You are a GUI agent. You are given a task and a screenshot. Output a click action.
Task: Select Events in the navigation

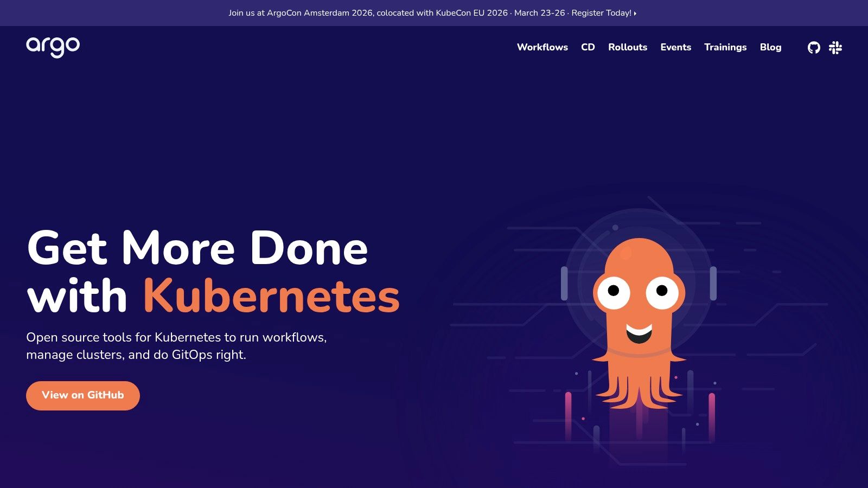click(676, 47)
